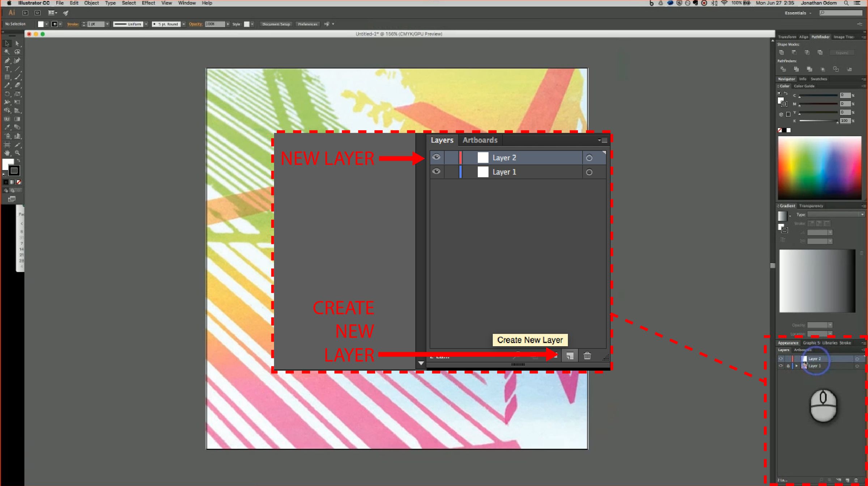Open the Layers panel flyout menu
Screen dimensions: 868x486
point(603,140)
